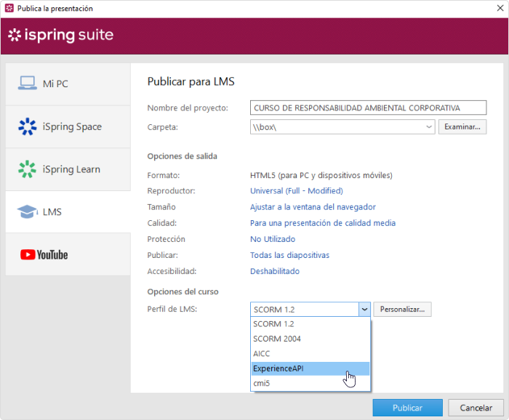Select ExperienceAPI in the profile list
This screenshot has height=420, width=509.
[310, 368]
